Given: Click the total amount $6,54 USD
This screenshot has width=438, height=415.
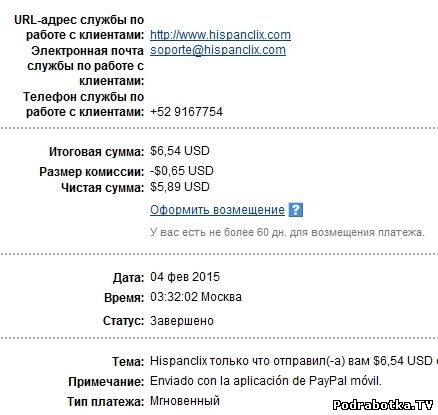Looking at the screenshot, I should [x=180, y=151].
